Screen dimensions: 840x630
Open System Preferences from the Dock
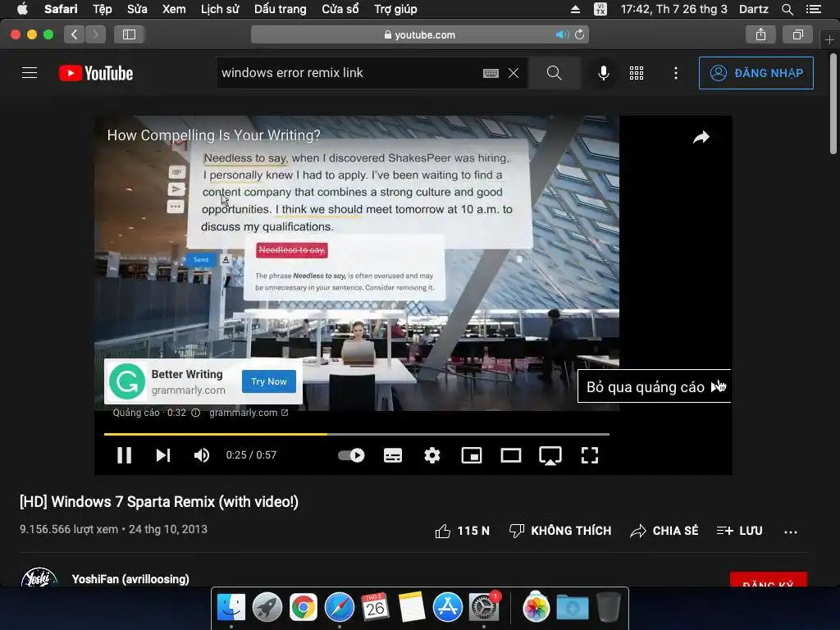click(484, 608)
